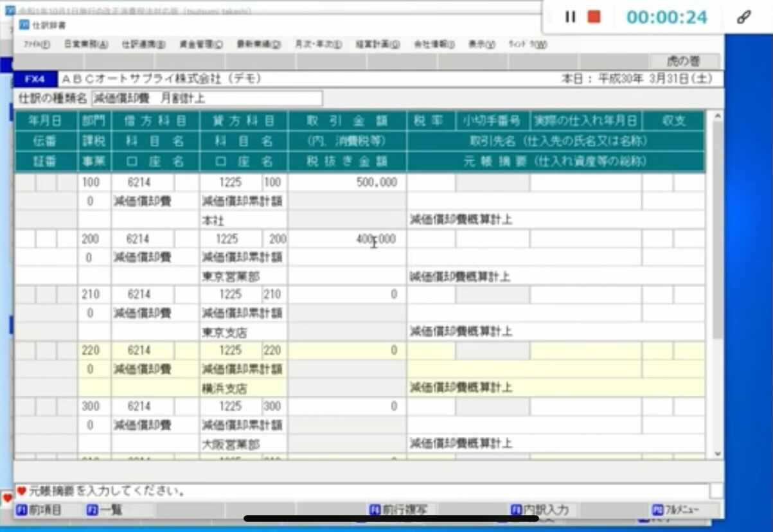Viewport: 773px width, 532px height.
Task: Click the 仕訳辞書 window title icon
Action: point(24,25)
